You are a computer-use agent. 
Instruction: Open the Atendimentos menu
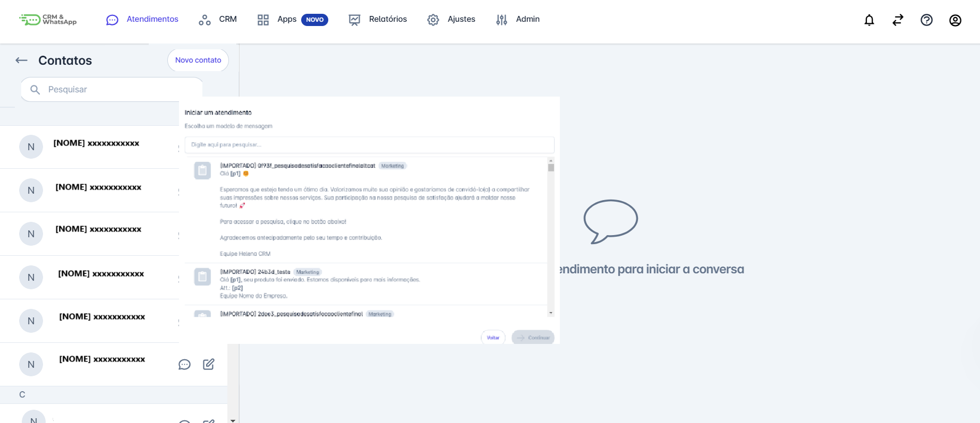[142, 20]
